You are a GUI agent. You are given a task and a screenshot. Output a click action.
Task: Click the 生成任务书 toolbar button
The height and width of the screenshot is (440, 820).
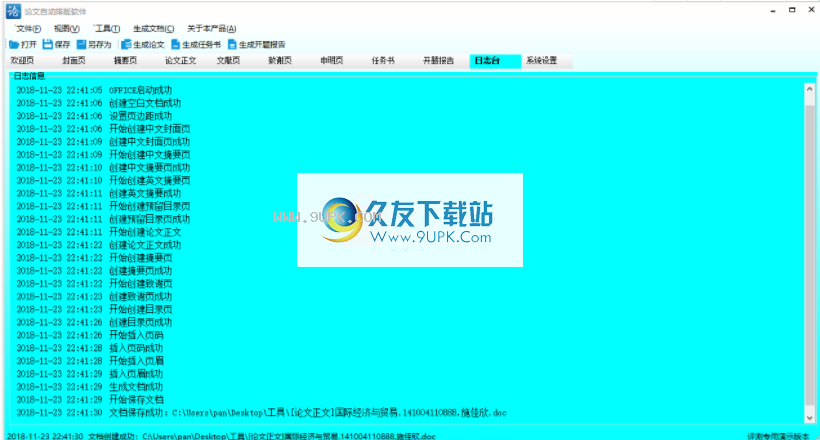pos(196,44)
